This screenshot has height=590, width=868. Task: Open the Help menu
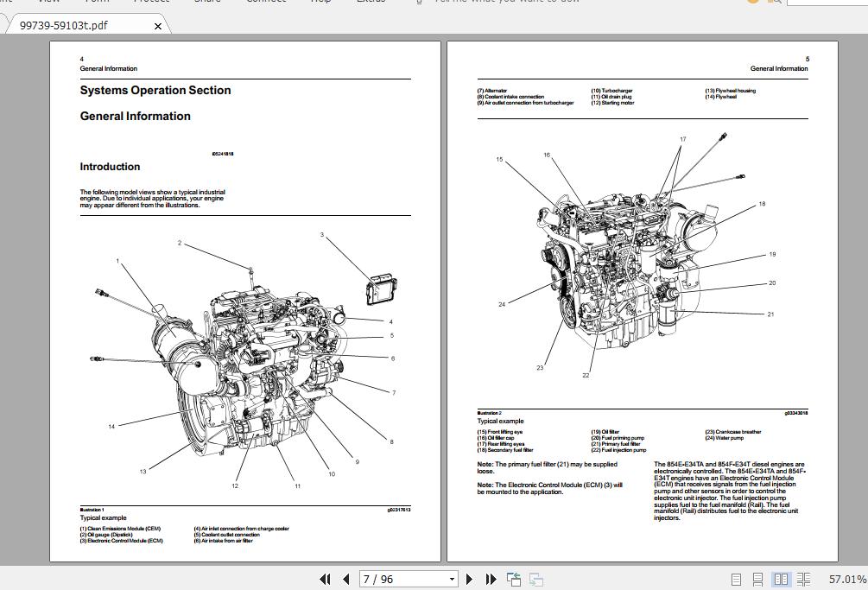coord(320,2)
